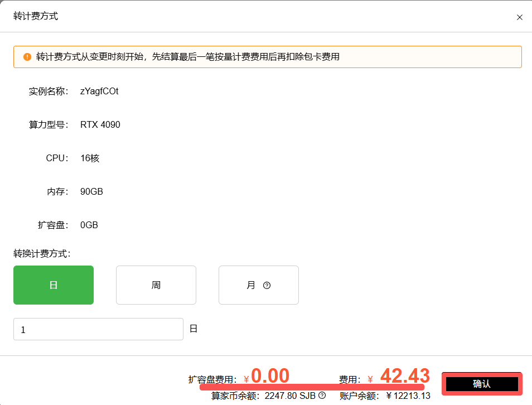This screenshot has height=405, width=532.
Task: Choose the 月 billing option
Action: tap(259, 285)
